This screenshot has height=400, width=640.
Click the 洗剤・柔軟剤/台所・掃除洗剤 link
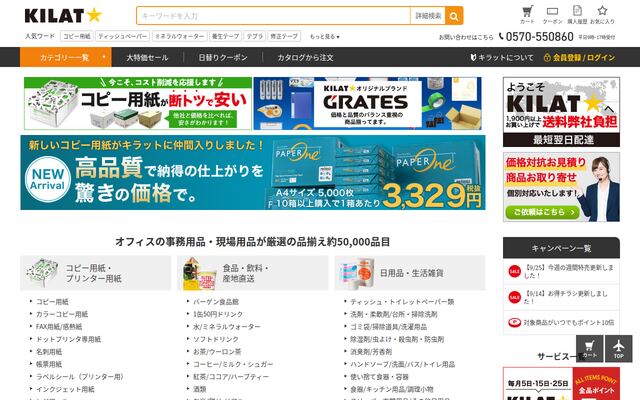tap(394, 314)
